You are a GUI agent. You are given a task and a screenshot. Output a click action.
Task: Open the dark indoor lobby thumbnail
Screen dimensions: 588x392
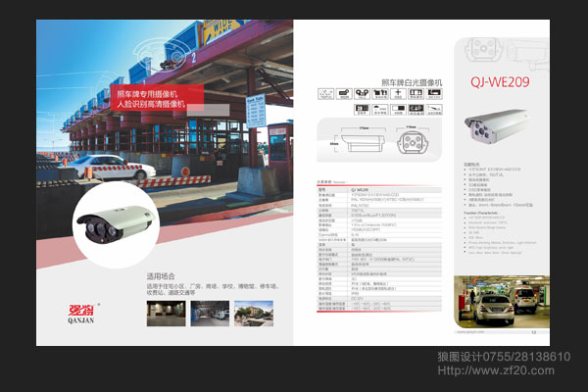167,314
